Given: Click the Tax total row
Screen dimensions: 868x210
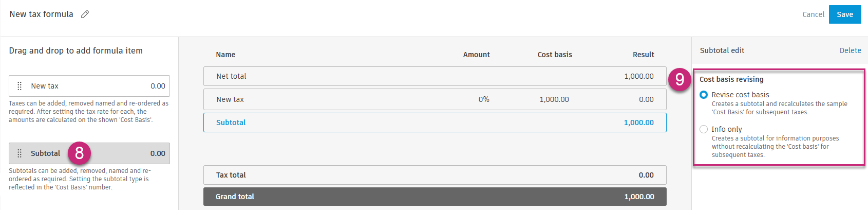Looking at the screenshot, I should click(435, 175).
